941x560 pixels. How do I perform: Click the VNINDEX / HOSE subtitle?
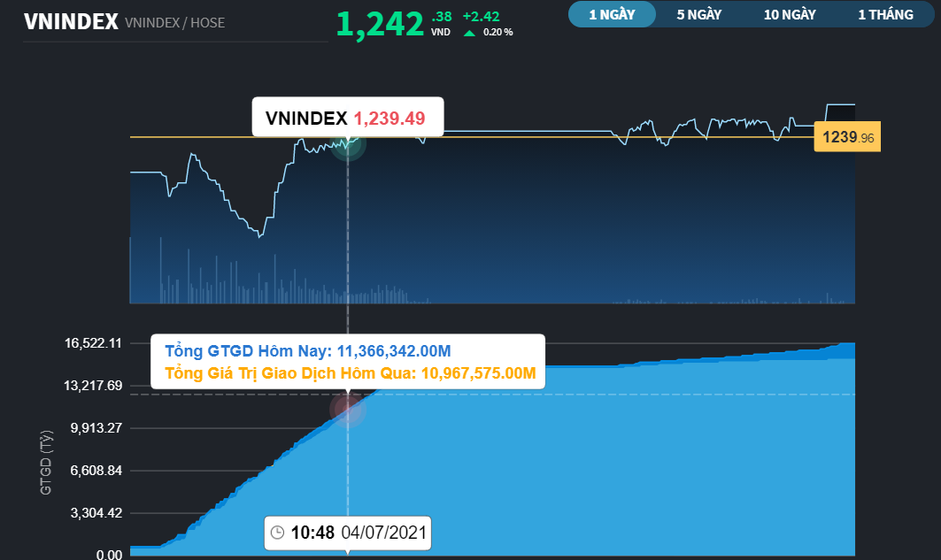click(174, 23)
